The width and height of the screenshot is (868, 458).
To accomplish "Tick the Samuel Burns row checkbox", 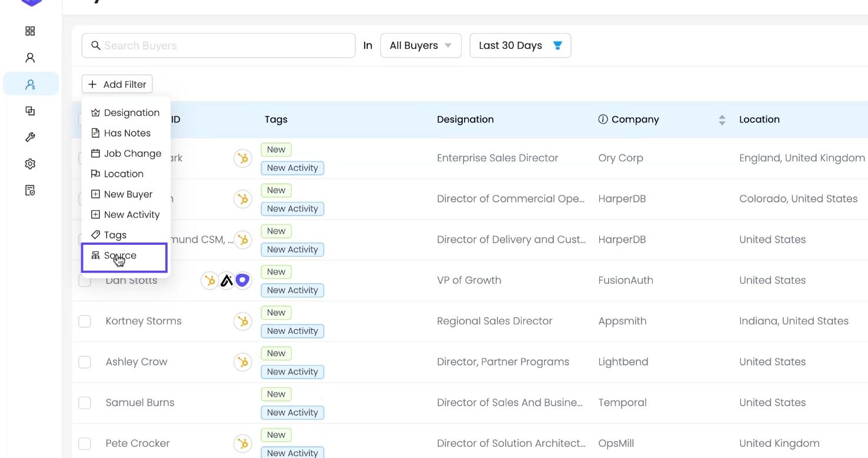I will (x=85, y=403).
